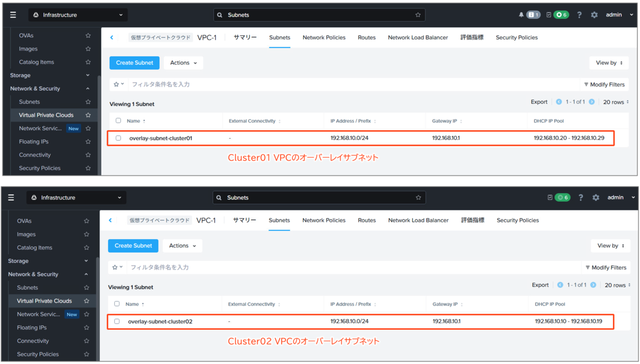Open the saved filters star dropdown in top window
Screen dimensions: 640x364
[x=118, y=84]
